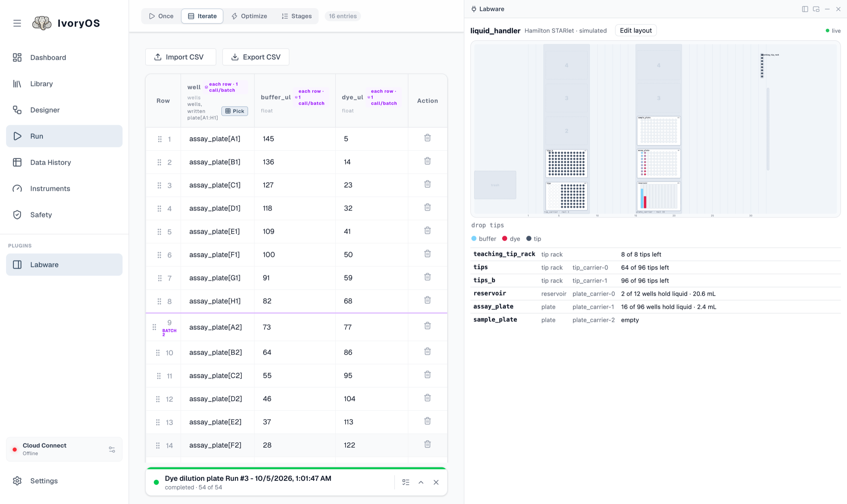Switch to Once run mode
This screenshot has height=504, width=847.
click(x=161, y=16)
